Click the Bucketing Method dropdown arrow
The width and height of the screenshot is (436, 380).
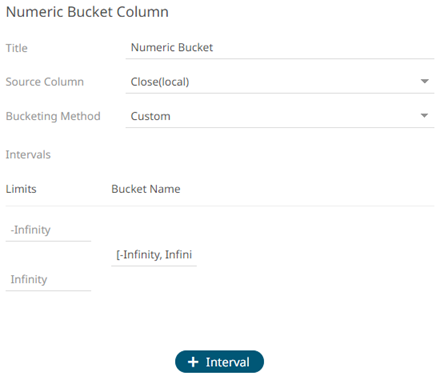[424, 116]
